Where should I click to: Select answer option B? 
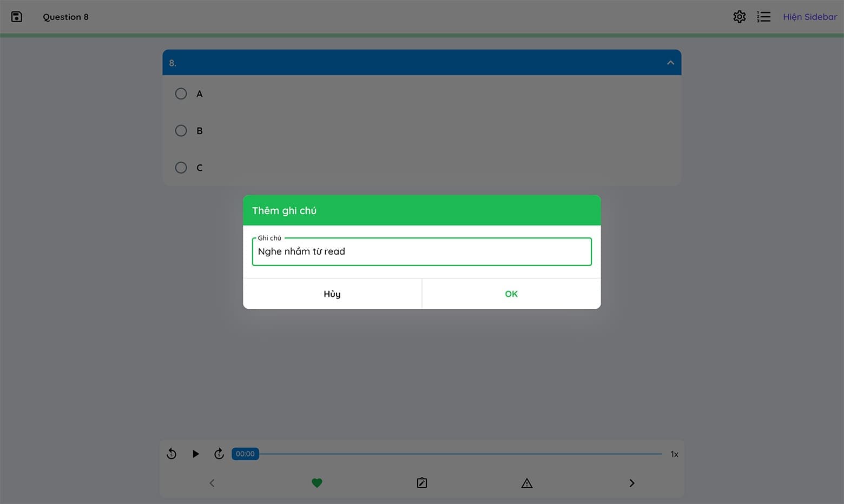click(x=181, y=131)
